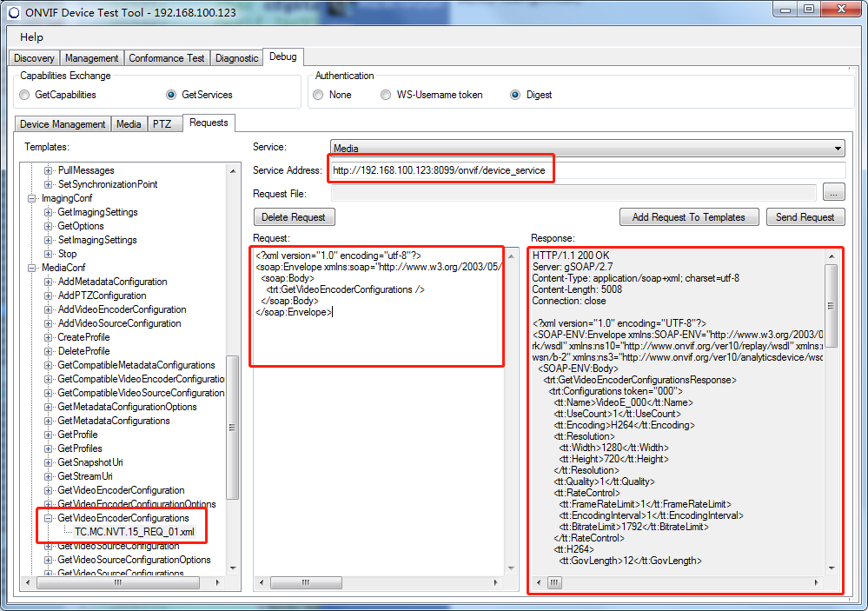
Task: Switch to the Conformance Test tab
Action: 167,57
